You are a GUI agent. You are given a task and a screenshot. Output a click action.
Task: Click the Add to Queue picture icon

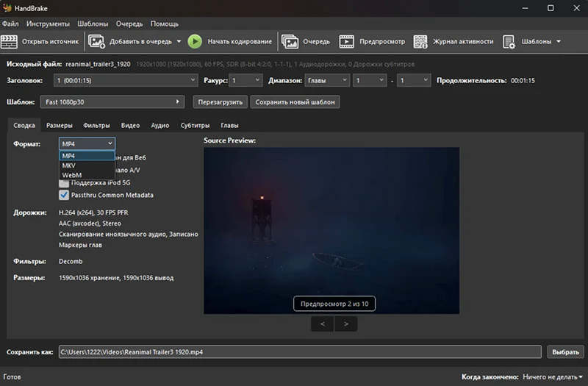(x=96, y=42)
